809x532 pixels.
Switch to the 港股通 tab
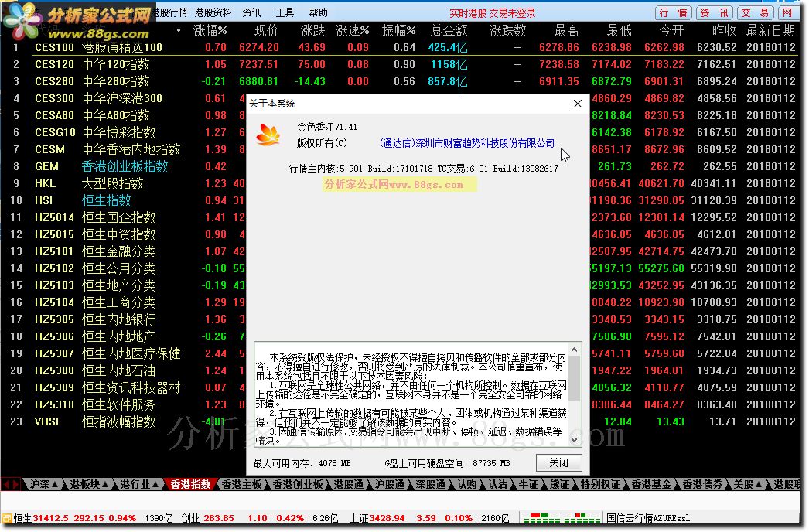pos(348,485)
